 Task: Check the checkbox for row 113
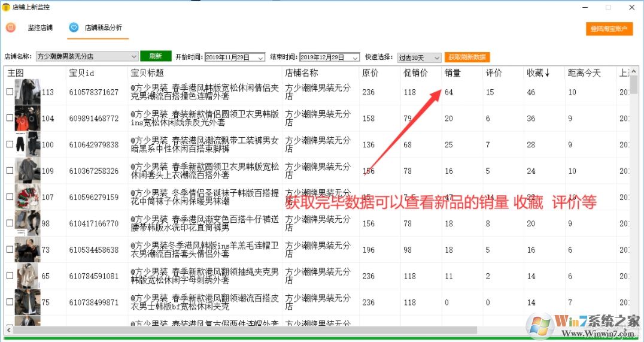10,92
